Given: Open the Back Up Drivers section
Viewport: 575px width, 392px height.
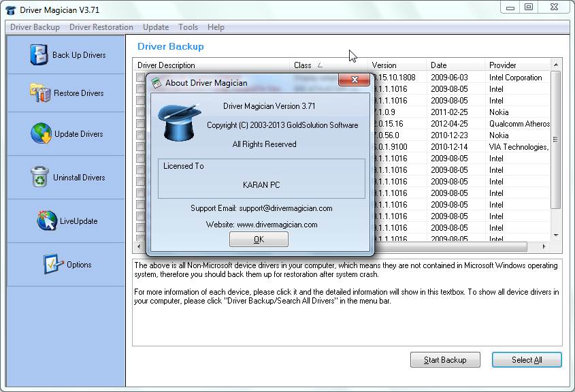Looking at the screenshot, I should (x=66, y=55).
